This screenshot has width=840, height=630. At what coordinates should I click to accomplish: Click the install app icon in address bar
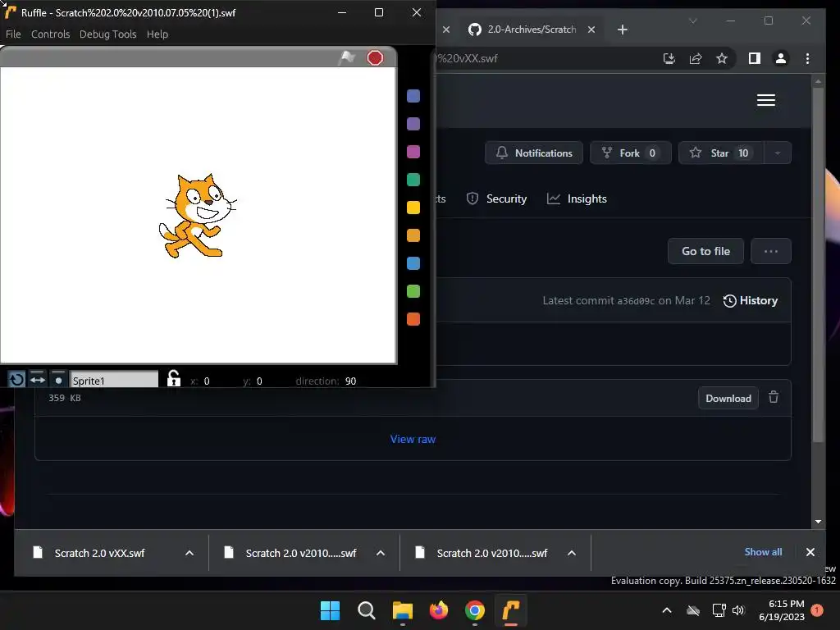pos(669,58)
